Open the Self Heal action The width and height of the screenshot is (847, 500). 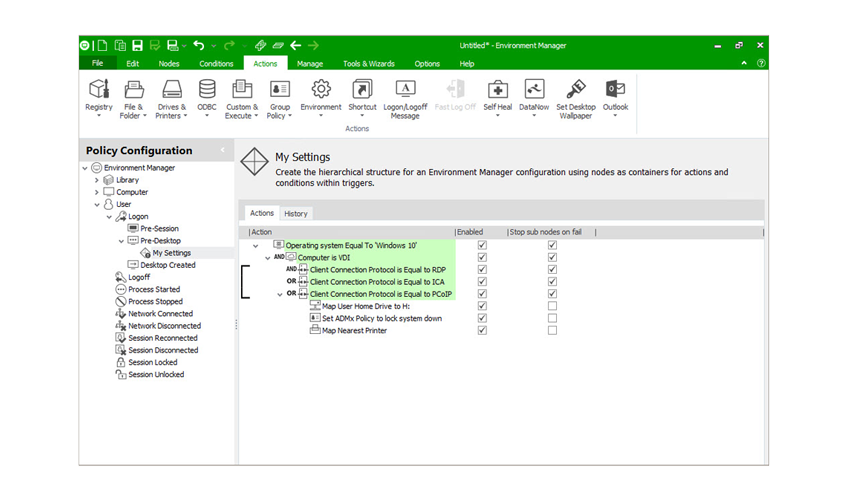click(x=497, y=92)
